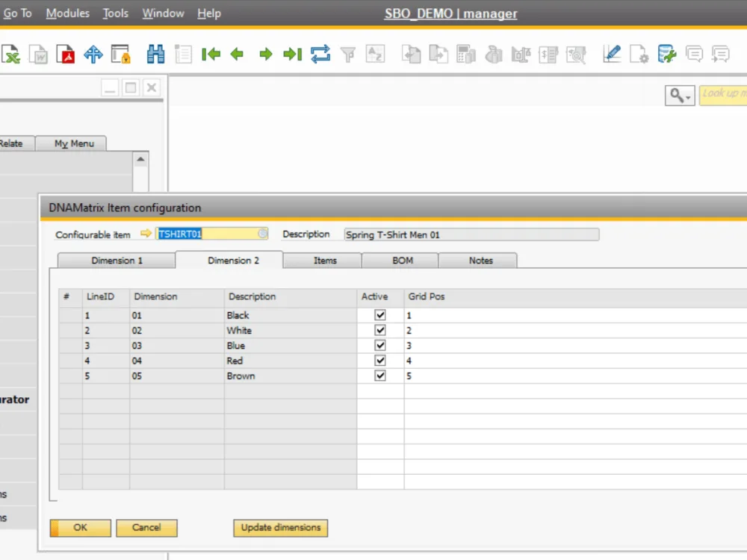Open the BOM tab

[x=401, y=261]
